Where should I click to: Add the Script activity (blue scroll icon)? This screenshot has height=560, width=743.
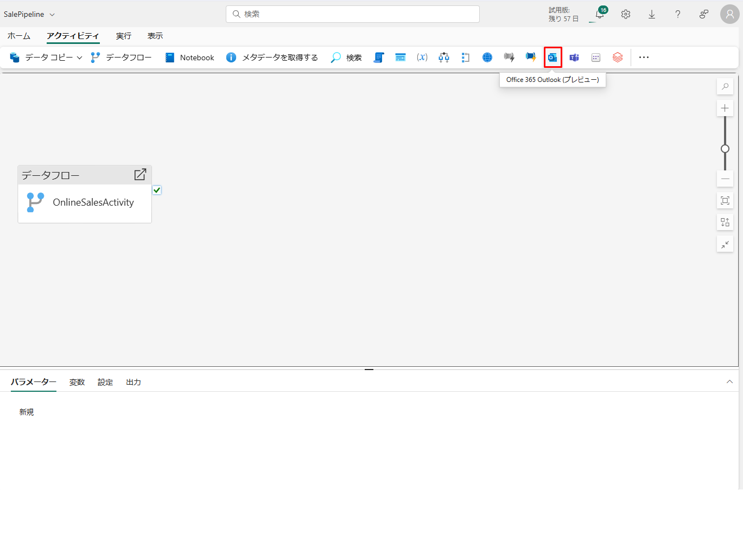(x=379, y=58)
